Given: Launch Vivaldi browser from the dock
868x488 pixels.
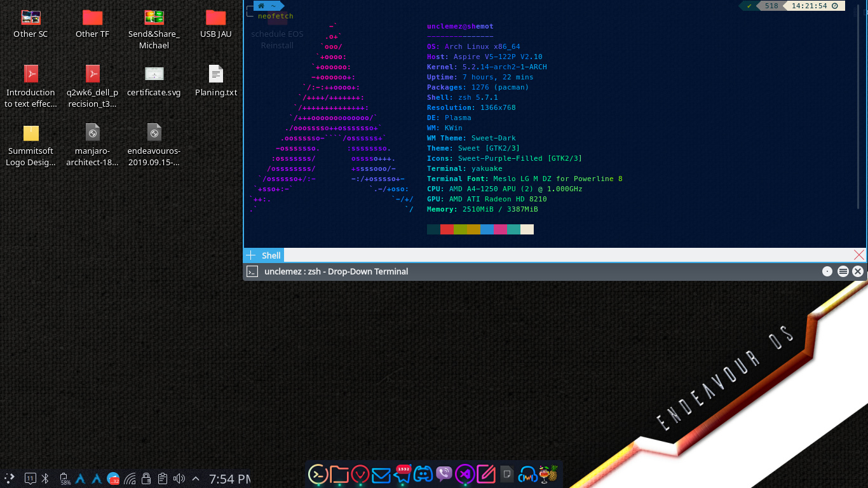Looking at the screenshot, I should click(360, 474).
